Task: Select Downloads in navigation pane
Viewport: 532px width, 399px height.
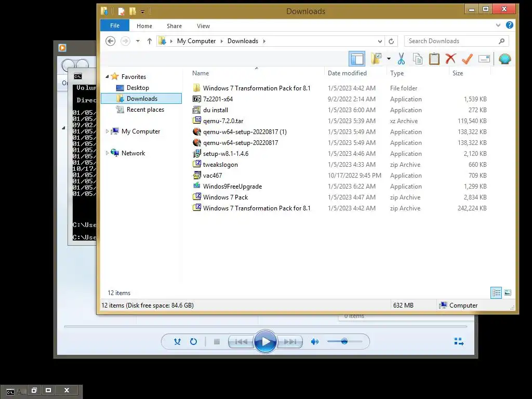Action: pos(141,98)
